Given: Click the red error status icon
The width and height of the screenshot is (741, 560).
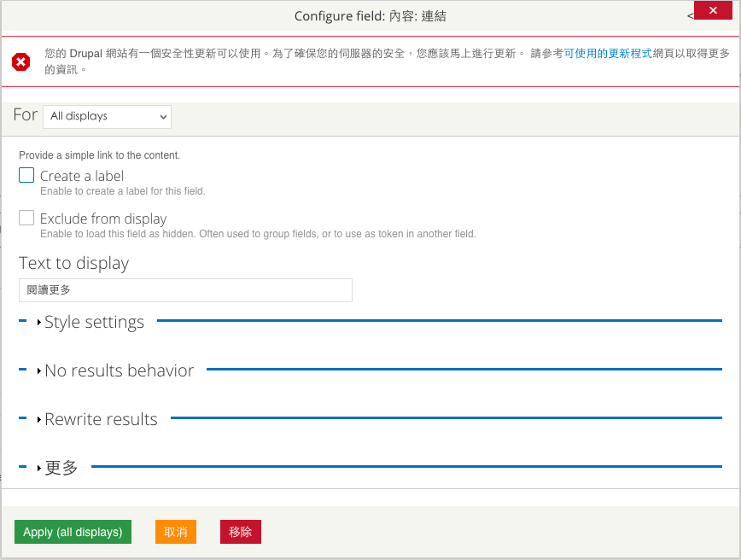Looking at the screenshot, I should (20, 62).
